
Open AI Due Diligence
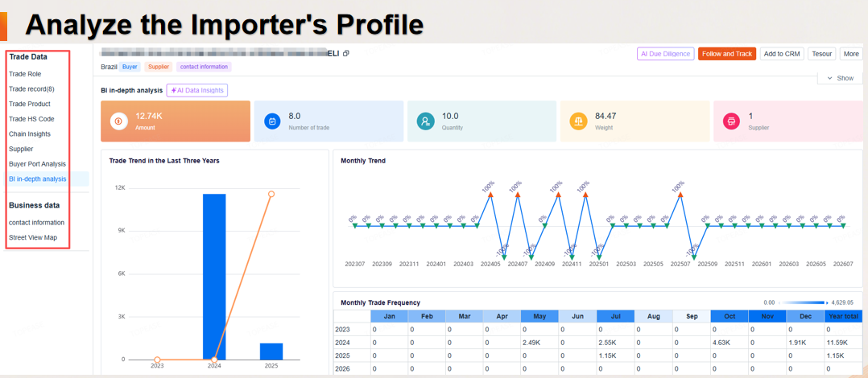coord(665,54)
